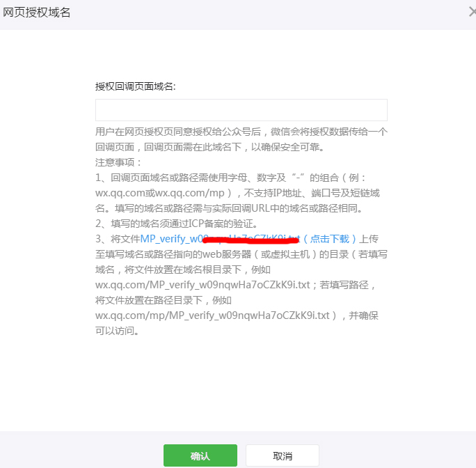This screenshot has width=476, height=468.
Task: Click note 2 about ICP备案 verification
Action: click(177, 223)
